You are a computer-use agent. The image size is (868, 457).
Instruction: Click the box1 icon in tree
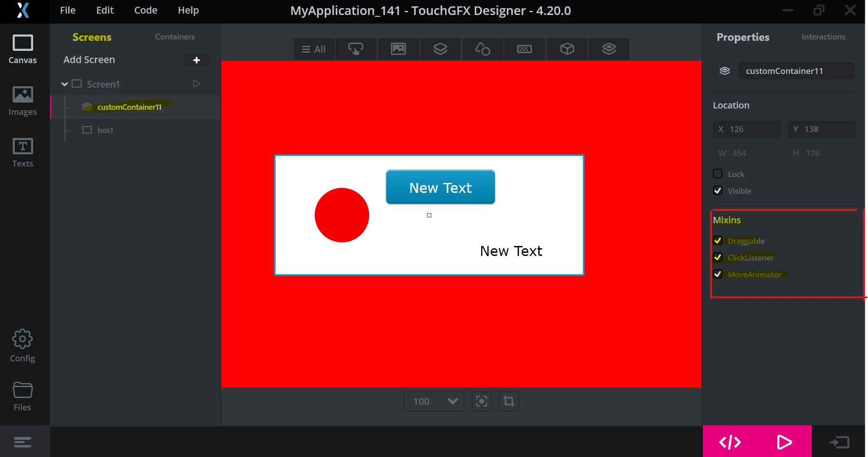(87, 130)
